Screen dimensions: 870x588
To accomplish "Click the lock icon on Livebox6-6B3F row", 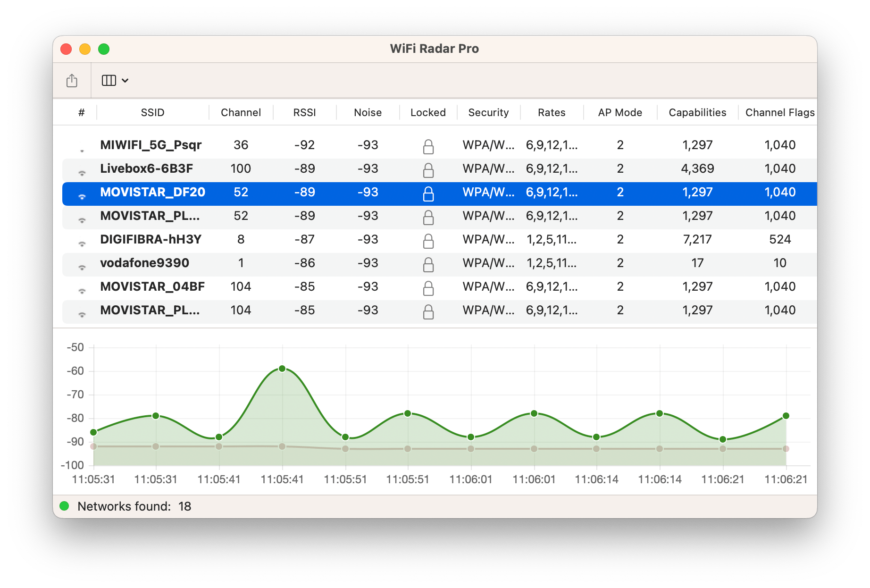I will pos(428,169).
